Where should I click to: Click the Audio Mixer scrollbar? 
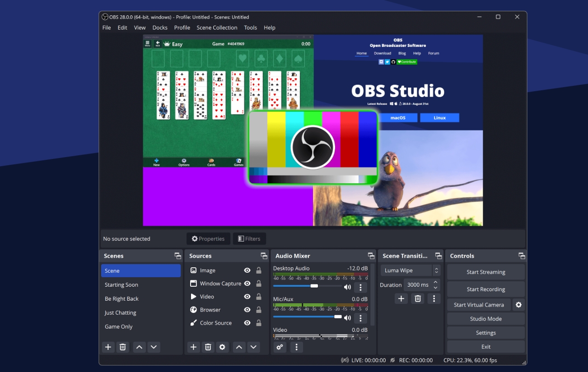[373, 294]
